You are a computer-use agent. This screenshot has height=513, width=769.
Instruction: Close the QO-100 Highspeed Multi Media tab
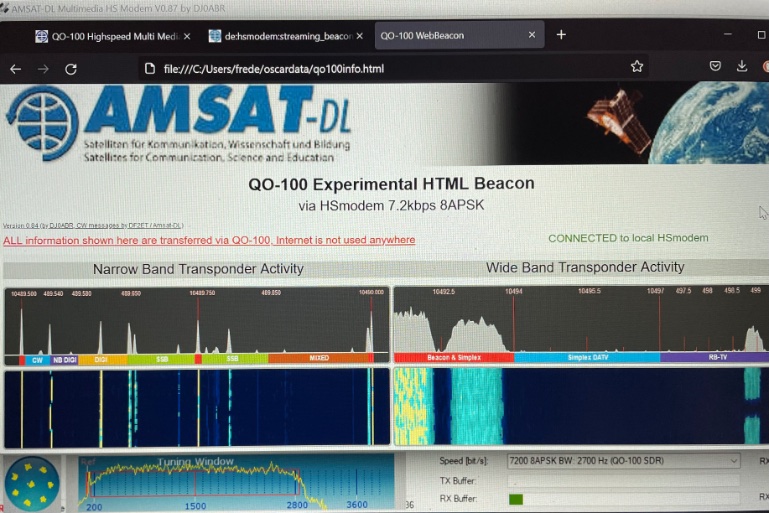pos(187,36)
